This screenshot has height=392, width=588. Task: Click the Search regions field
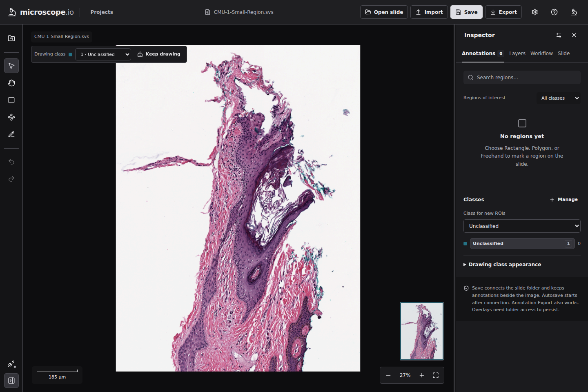point(522,78)
